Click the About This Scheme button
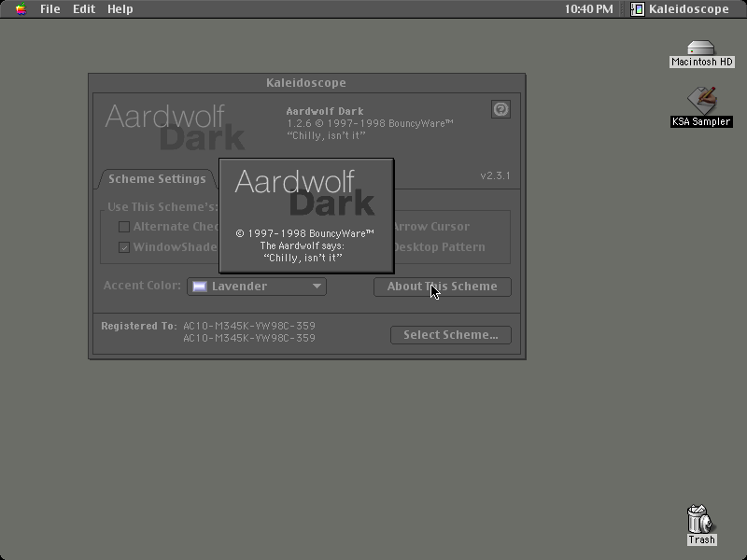The image size is (747, 560). (442, 287)
